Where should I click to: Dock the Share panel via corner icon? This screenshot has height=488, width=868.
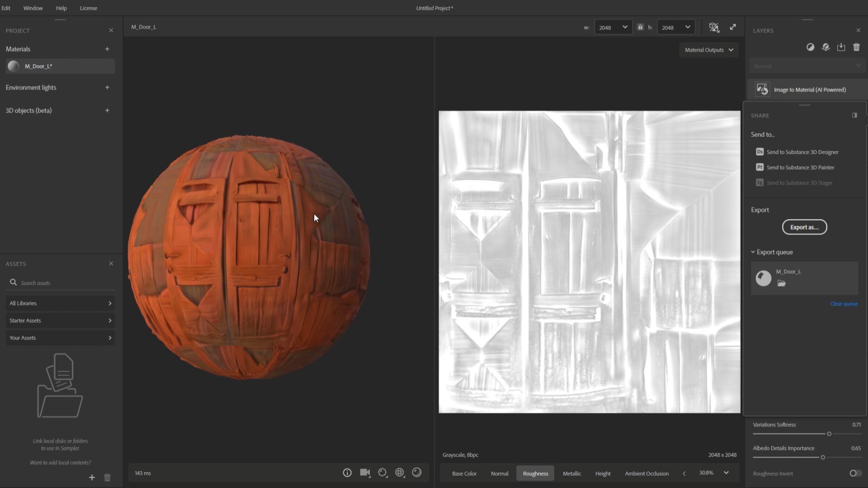click(854, 115)
